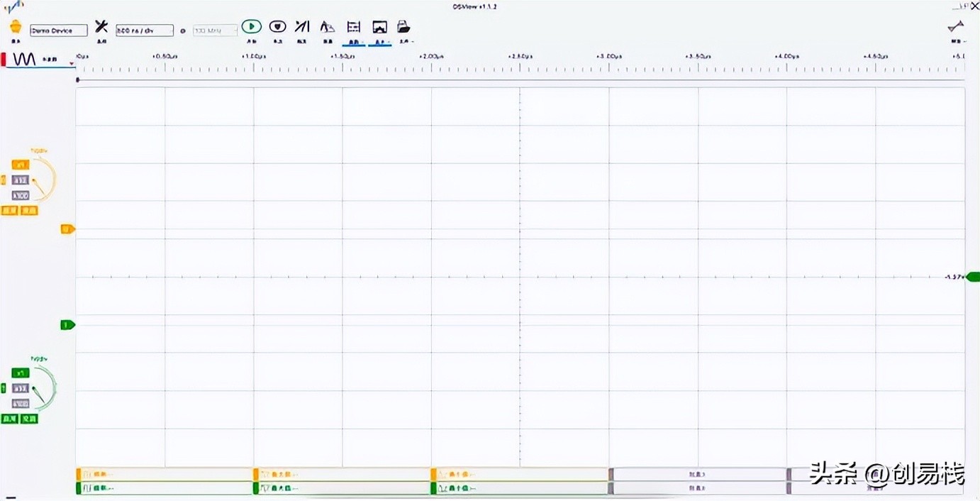Toggle x10 probe on green channel
This screenshot has height=501, width=980.
(21, 388)
